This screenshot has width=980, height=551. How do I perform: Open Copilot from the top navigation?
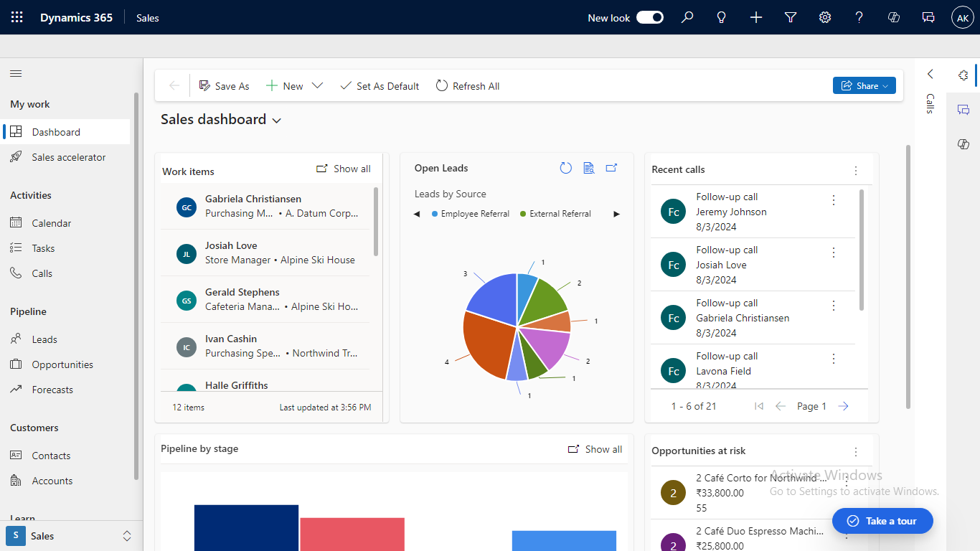click(x=893, y=17)
